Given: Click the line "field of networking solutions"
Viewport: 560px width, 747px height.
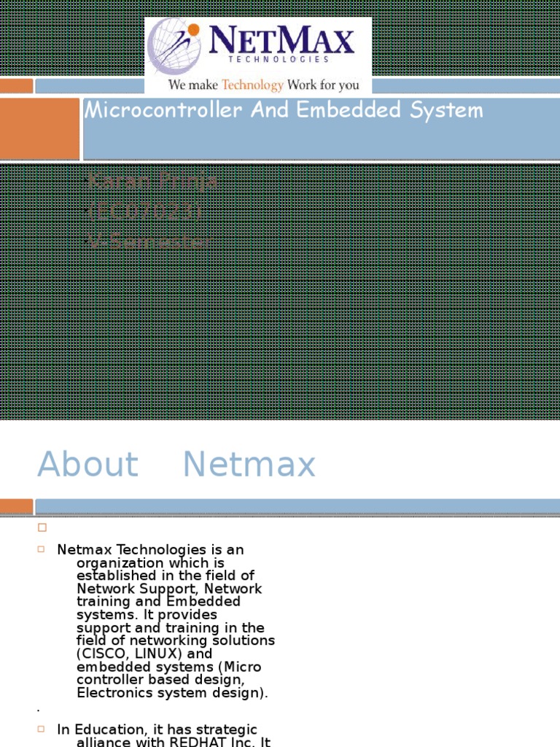Looking at the screenshot, I should pos(176,640).
